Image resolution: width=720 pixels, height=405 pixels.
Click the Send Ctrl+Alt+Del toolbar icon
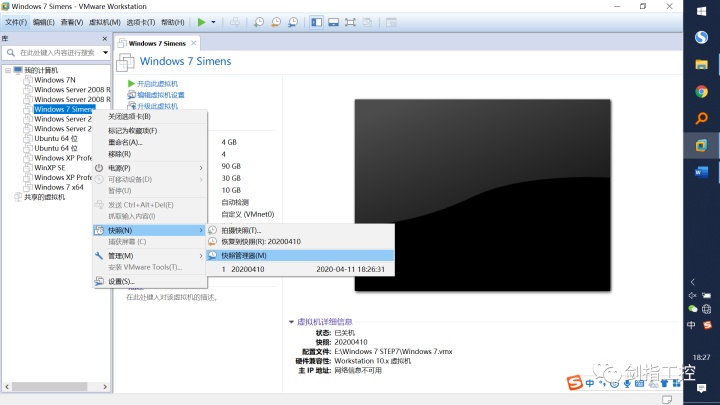tap(235, 22)
